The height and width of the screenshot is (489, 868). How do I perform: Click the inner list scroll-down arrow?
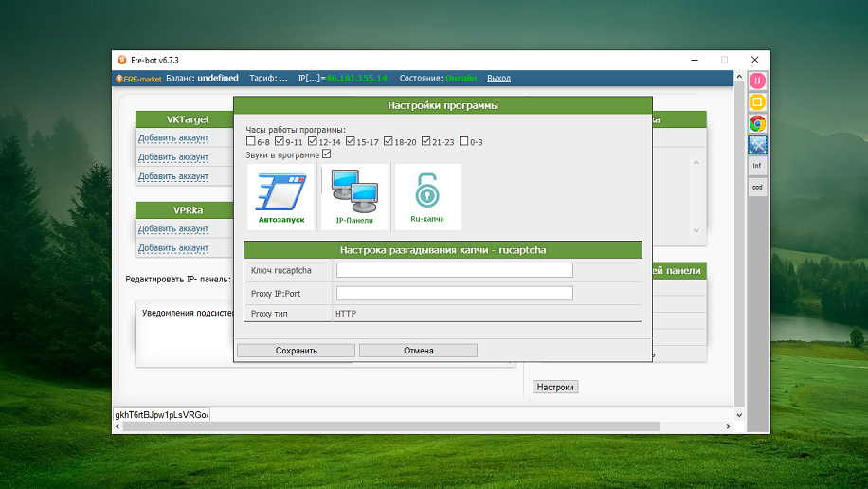pyautogui.click(x=696, y=231)
